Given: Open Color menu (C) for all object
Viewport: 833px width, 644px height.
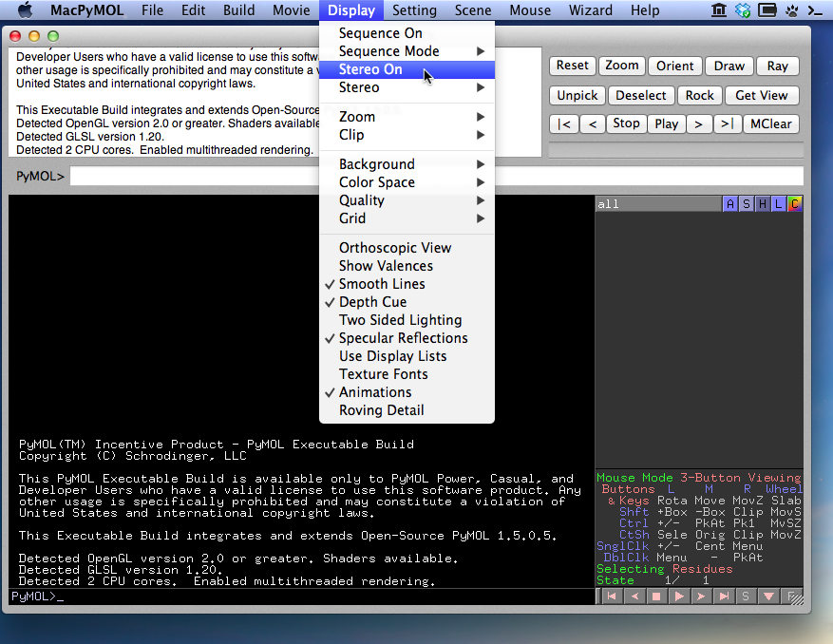Looking at the screenshot, I should [795, 203].
